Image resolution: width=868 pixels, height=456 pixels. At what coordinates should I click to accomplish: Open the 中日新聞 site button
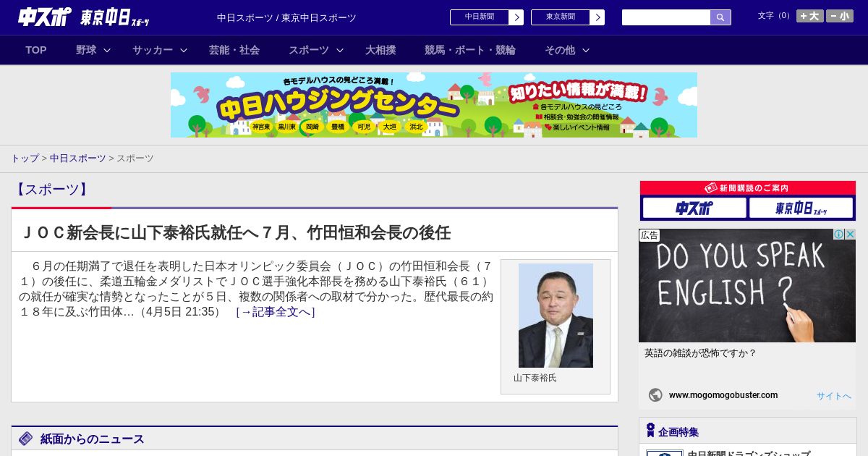click(480, 17)
